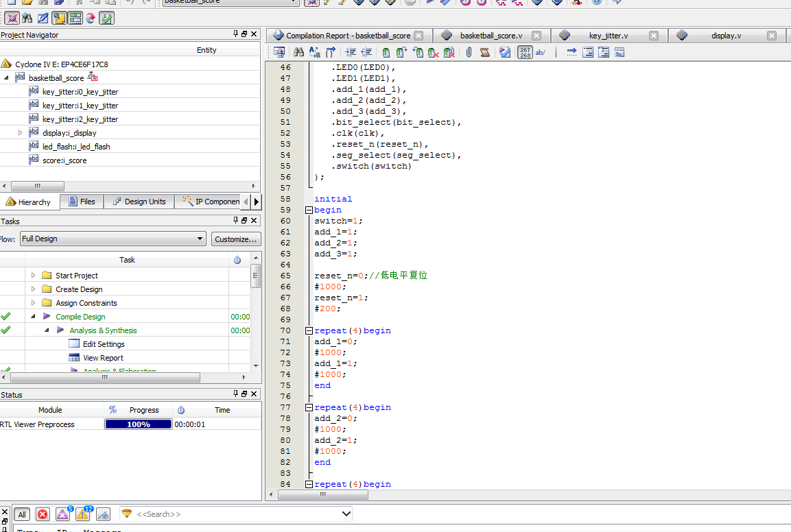The image size is (791, 532).
Task: Expand the Assign Constraints task folder
Action: [34, 302]
